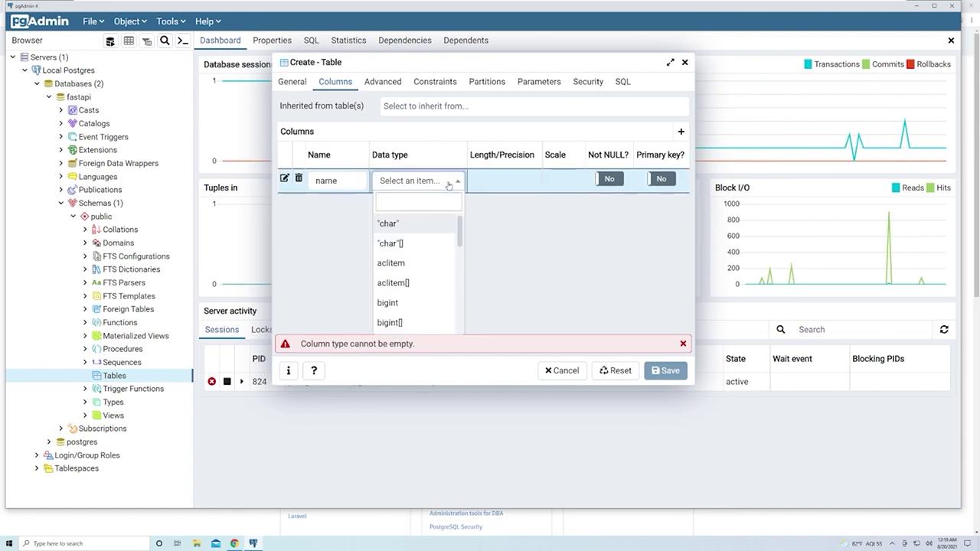The image size is (980, 551).
Task: Maximize the Create - Table dialog
Action: [x=671, y=62]
